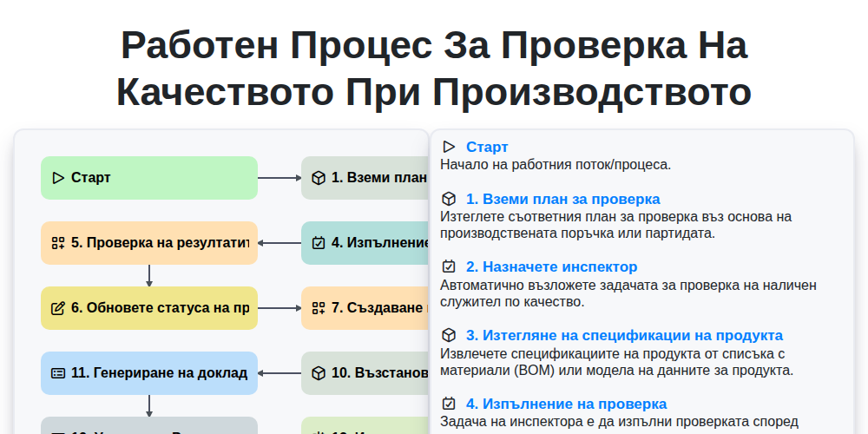Viewport: 868px width, 434px height.
Task: Select node 7. Създаване in diagram
Action: tap(365, 308)
